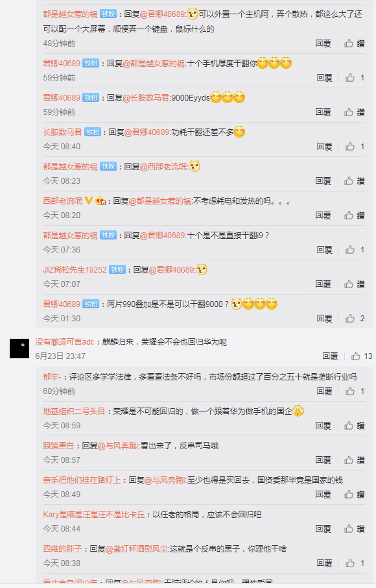This screenshot has height=588, width=376.
Task: Visit 地基组织二号头目's profile
Action: (x=74, y=411)
